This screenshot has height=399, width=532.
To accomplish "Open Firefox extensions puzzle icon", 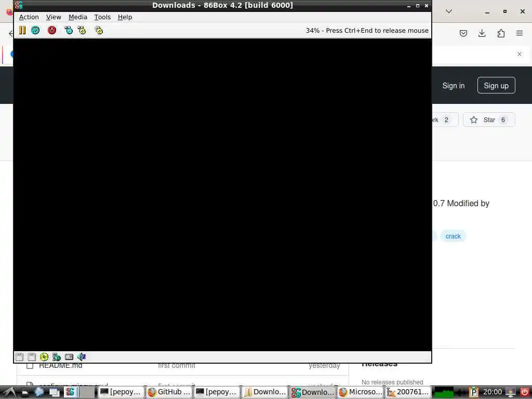I will [x=501, y=33].
